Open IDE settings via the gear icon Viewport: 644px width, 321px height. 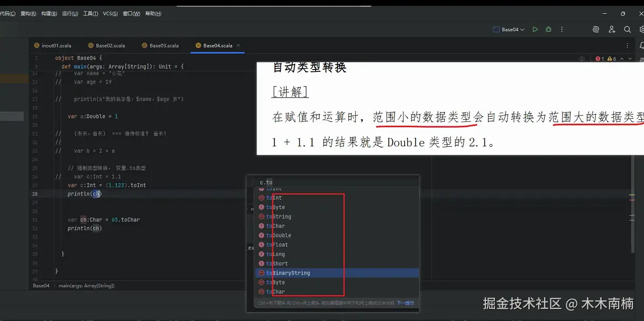tap(641, 30)
